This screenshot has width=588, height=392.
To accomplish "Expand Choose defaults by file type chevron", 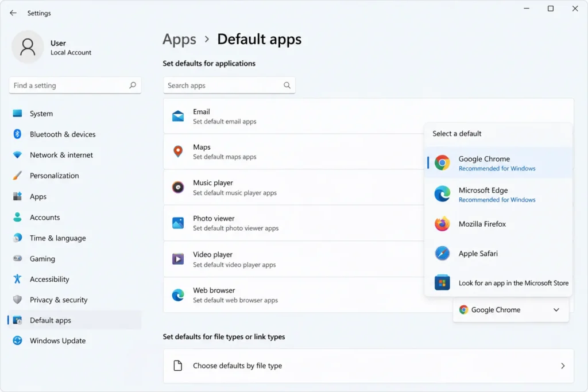I will click(563, 366).
